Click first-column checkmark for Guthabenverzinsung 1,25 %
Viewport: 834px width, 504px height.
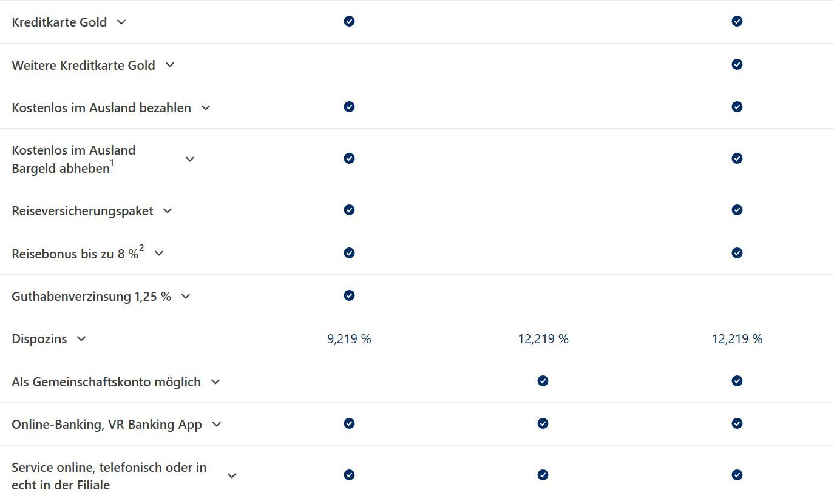click(x=349, y=295)
